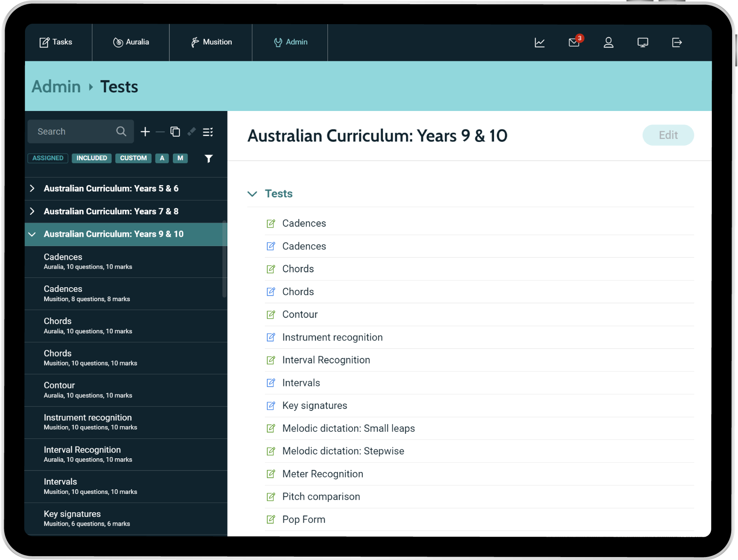Expand Australian Curriculum: Years 7 & 8
738x560 pixels.
tap(32, 211)
